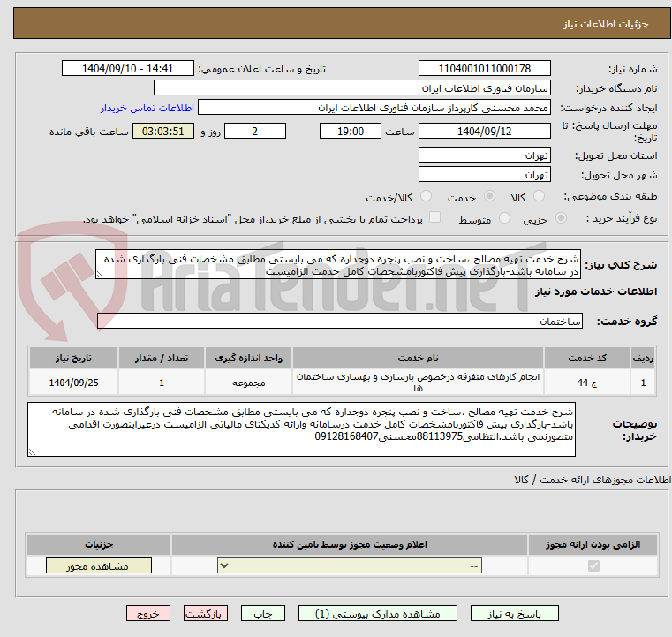Click the delivery province field
672x637 pixels.
tap(484, 155)
